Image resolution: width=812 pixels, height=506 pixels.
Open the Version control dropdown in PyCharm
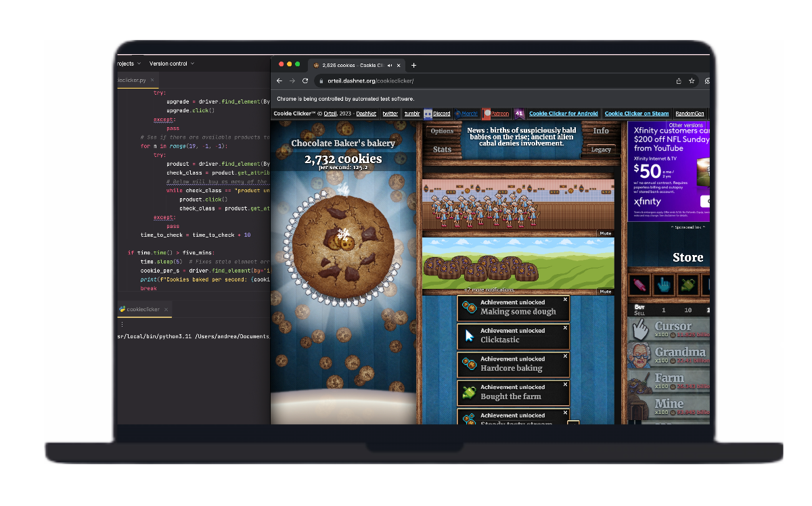click(171, 64)
